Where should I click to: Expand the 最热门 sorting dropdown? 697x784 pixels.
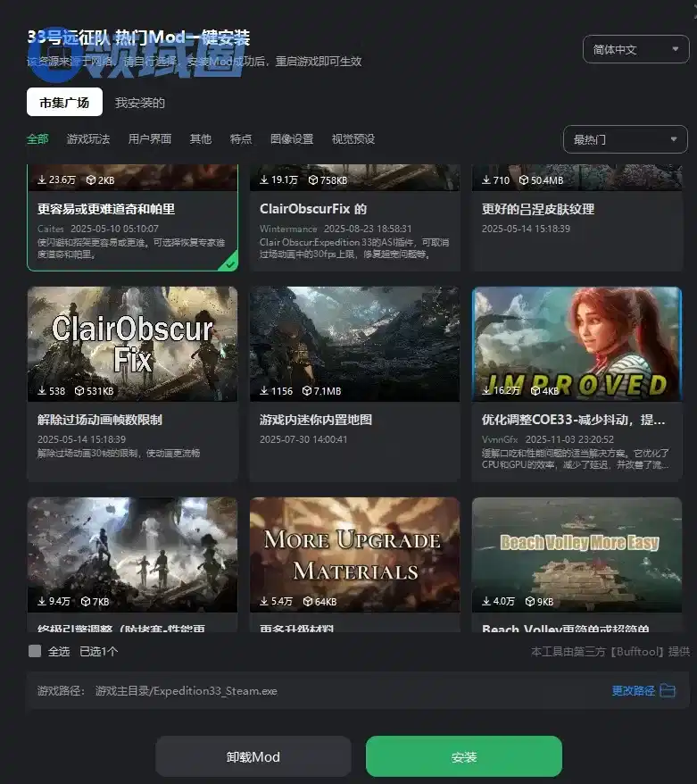(x=625, y=139)
